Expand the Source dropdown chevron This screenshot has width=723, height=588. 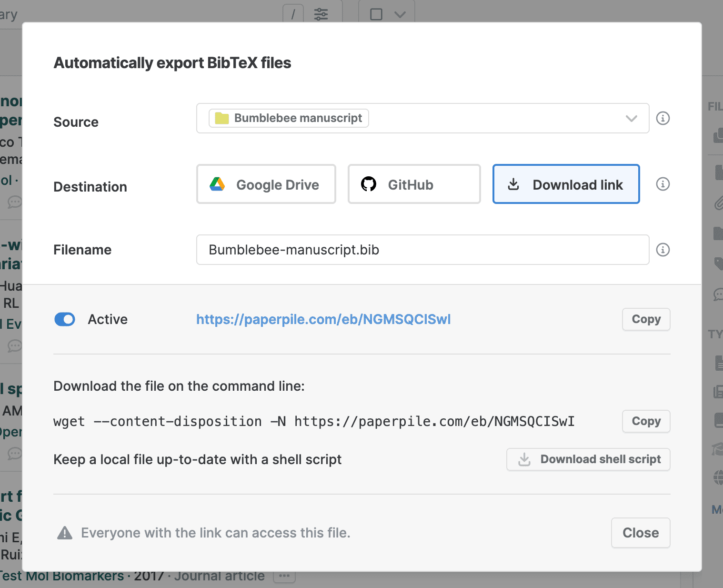[631, 118]
